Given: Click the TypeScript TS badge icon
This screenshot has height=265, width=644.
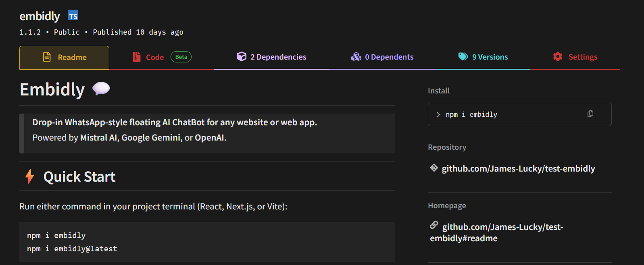Looking at the screenshot, I should pos(73,15).
